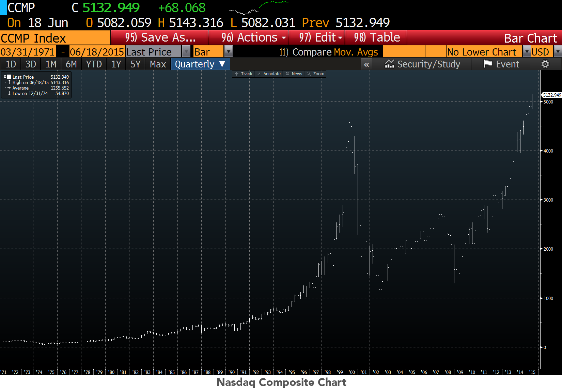562x392 pixels.
Task: Open the Quarterly periodicity dropdown
Action: click(200, 64)
